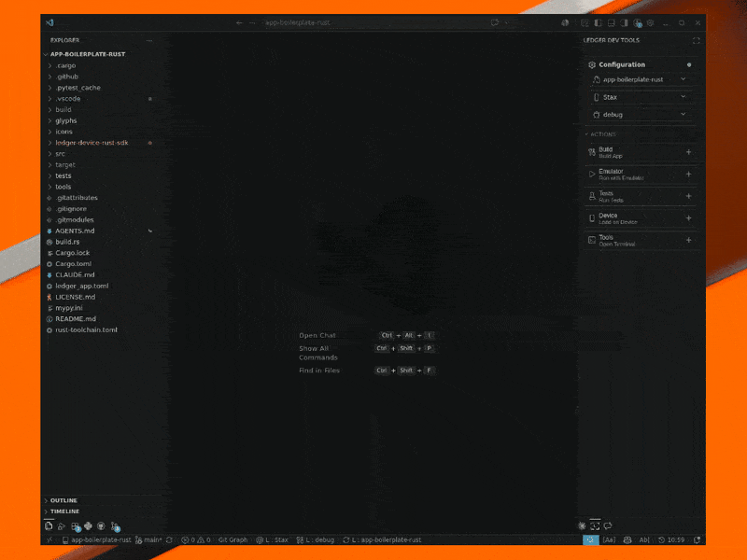Click the L : app-boilerplate-rust status item

pyautogui.click(x=382, y=539)
